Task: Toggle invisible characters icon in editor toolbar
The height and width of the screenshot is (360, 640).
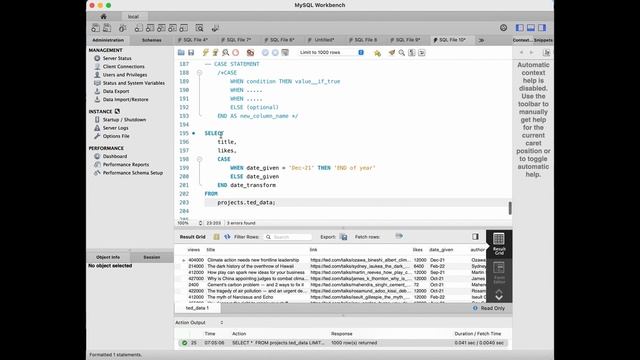Action: click(412, 53)
